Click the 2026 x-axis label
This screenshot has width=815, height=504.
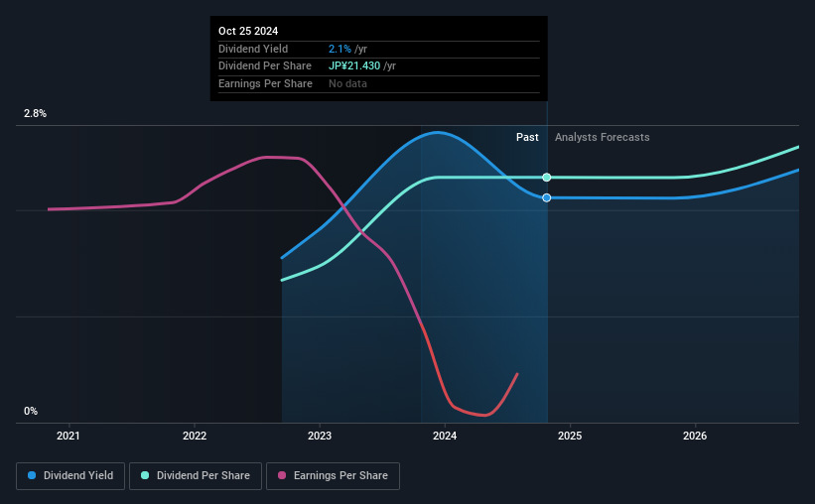click(x=695, y=436)
